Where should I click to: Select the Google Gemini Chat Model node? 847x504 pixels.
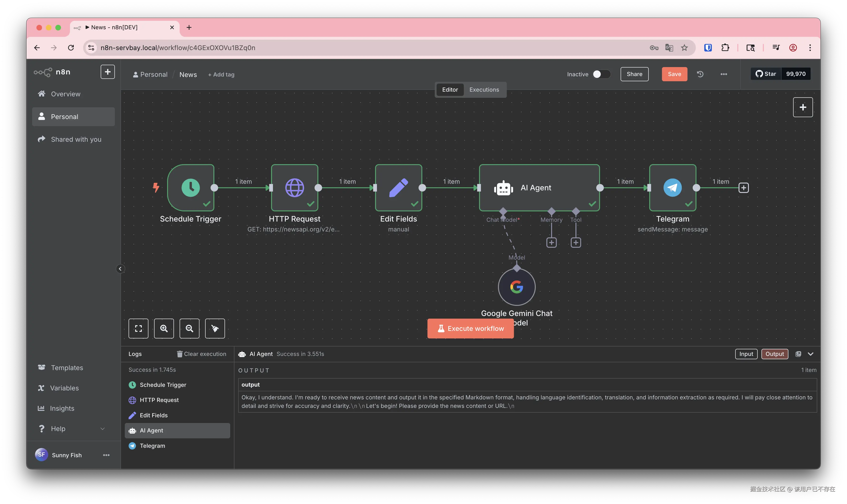click(x=516, y=287)
